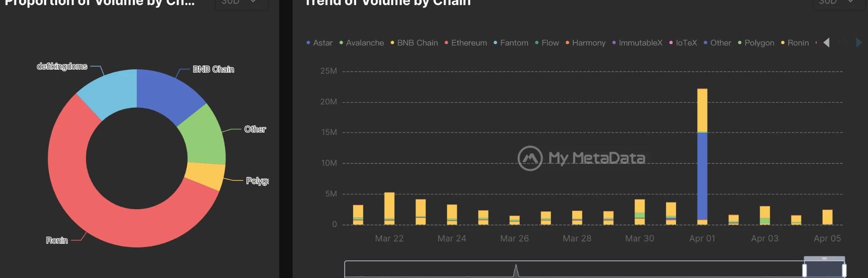Click the tall Apr 01 blue bar

coord(702,176)
